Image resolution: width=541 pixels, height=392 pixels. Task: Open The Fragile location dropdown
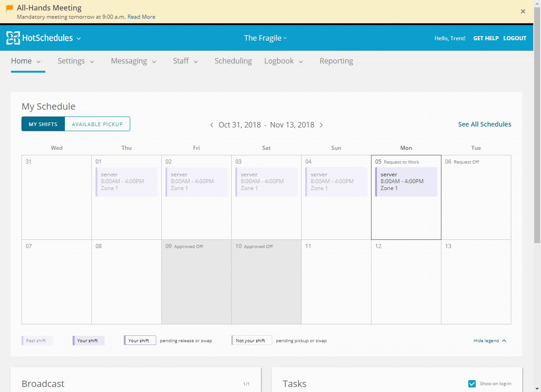click(265, 38)
